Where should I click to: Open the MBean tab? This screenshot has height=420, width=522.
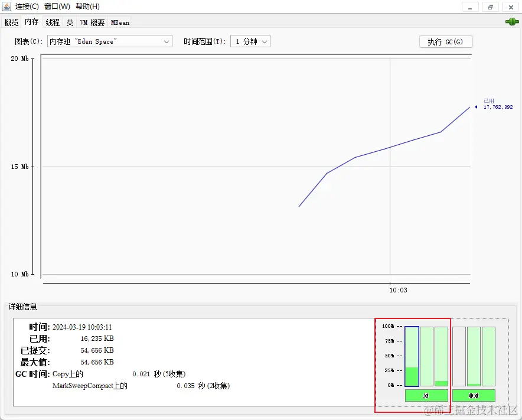120,22
